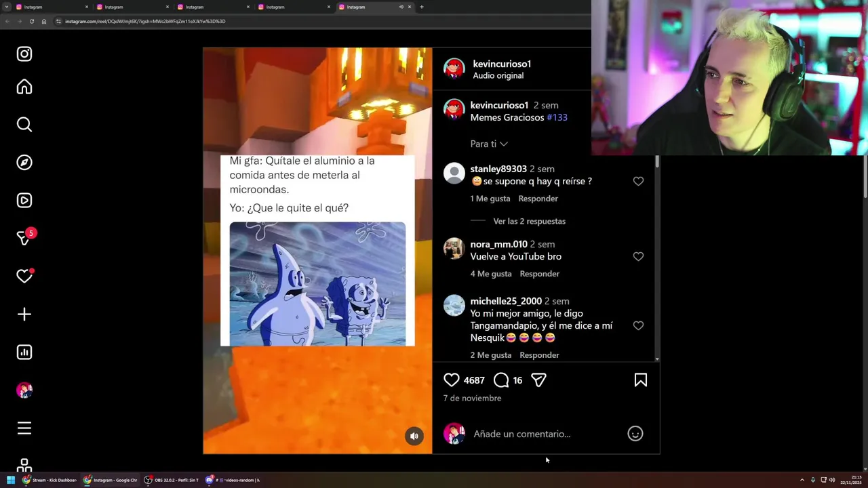The width and height of the screenshot is (868, 488).
Task: Open kevincurioso1 profile in the header
Action: [502, 64]
